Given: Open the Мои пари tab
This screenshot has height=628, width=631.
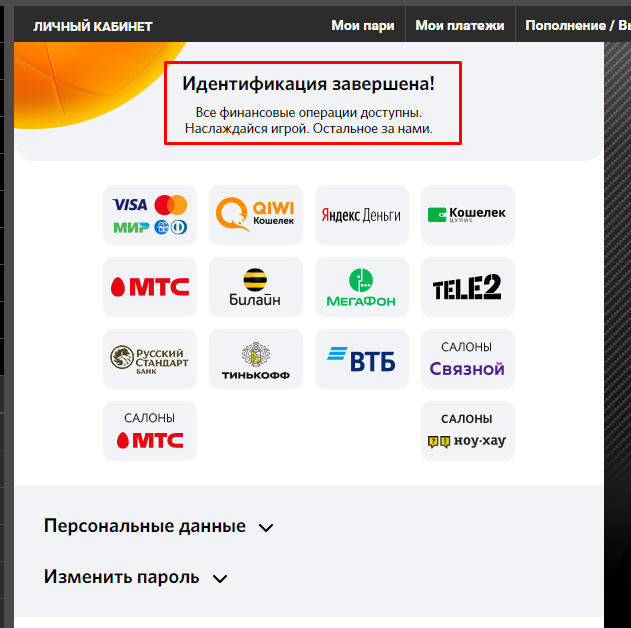Looking at the screenshot, I should (x=363, y=25).
